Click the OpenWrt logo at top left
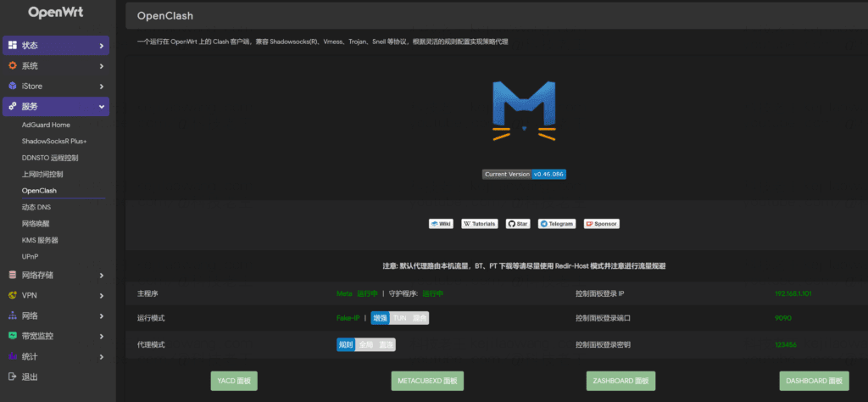The height and width of the screenshot is (402, 868). (55, 12)
